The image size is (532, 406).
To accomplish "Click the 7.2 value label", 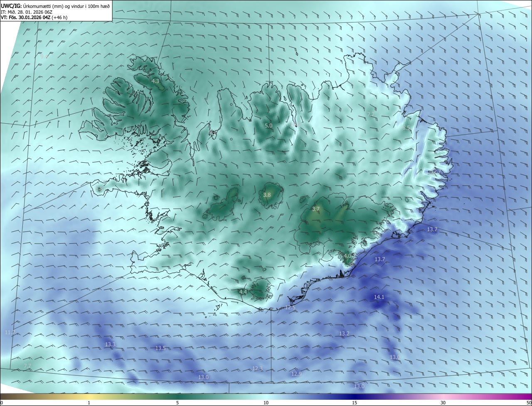I will tap(371, 114).
